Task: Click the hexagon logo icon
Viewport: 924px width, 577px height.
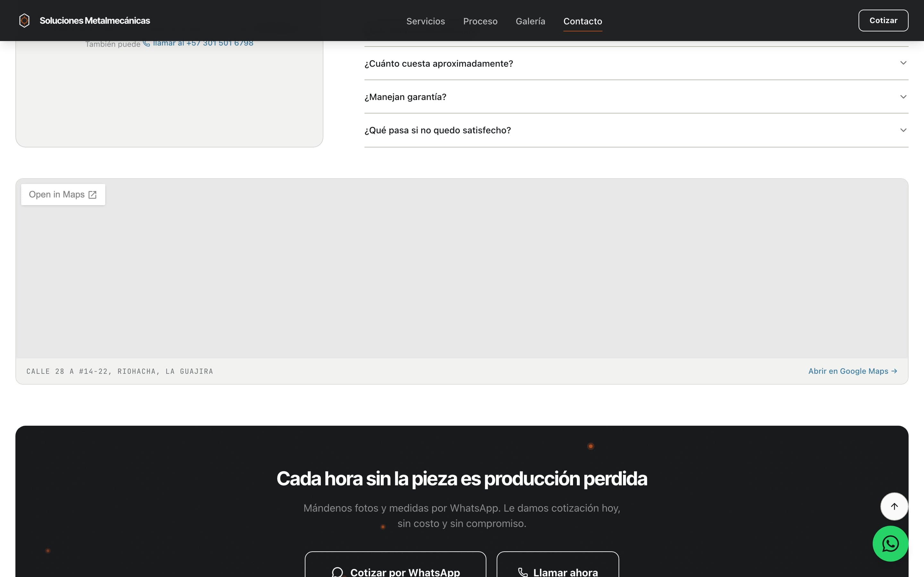Action: (x=24, y=21)
